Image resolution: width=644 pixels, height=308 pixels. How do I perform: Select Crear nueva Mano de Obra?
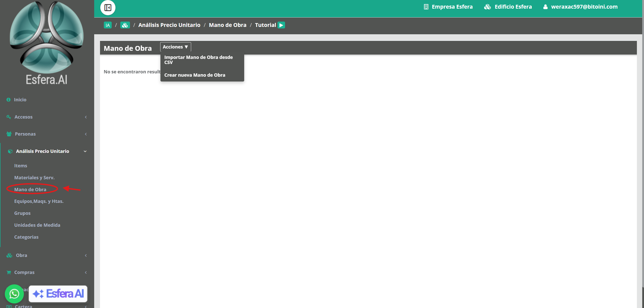click(202, 75)
